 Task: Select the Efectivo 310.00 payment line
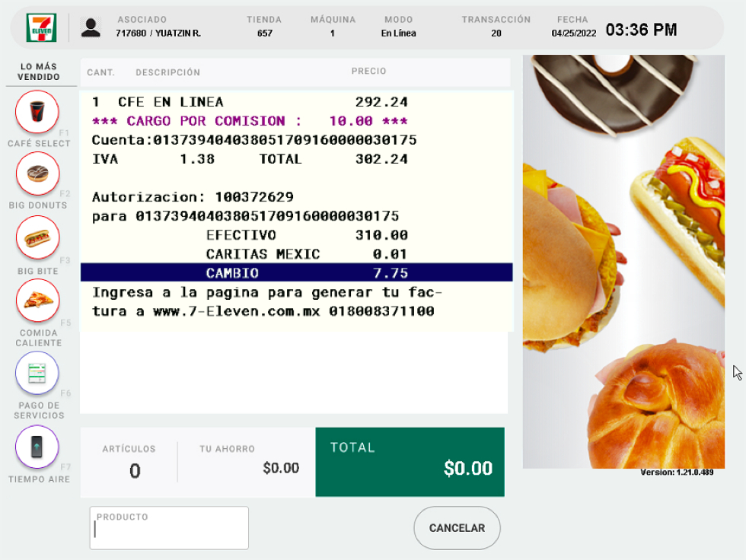click(306, 235)
